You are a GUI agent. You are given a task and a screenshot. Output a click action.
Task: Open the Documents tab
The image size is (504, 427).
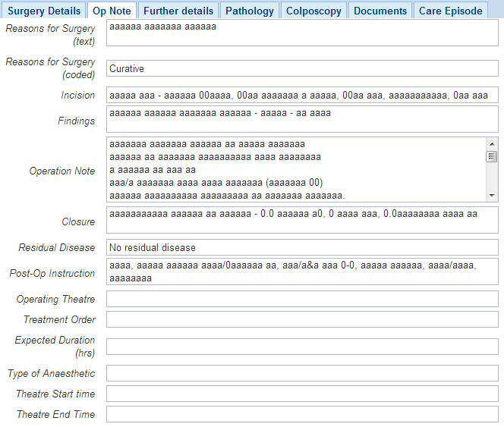point(380,11)
